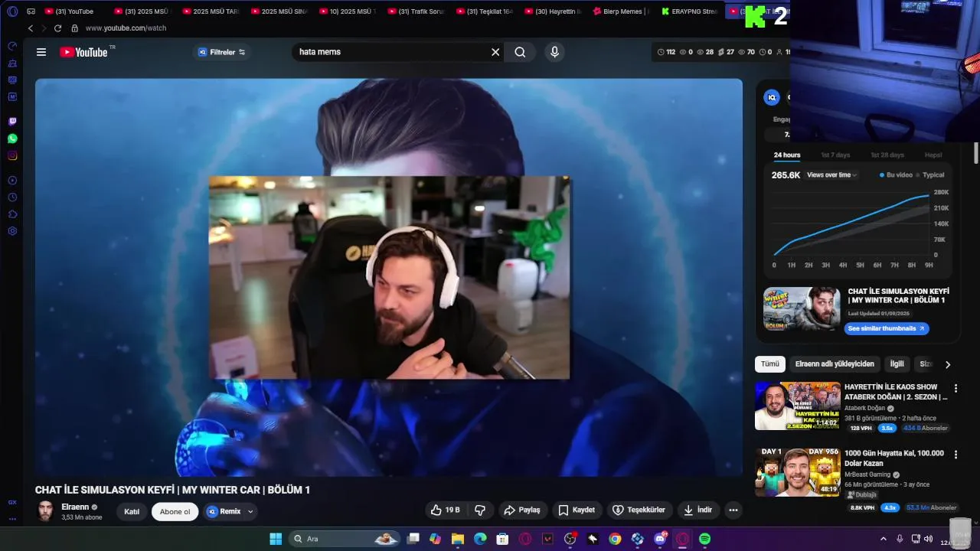Send thanks via Teşekkürler button
Screen dimensions: 980x551
pos(639,510)
